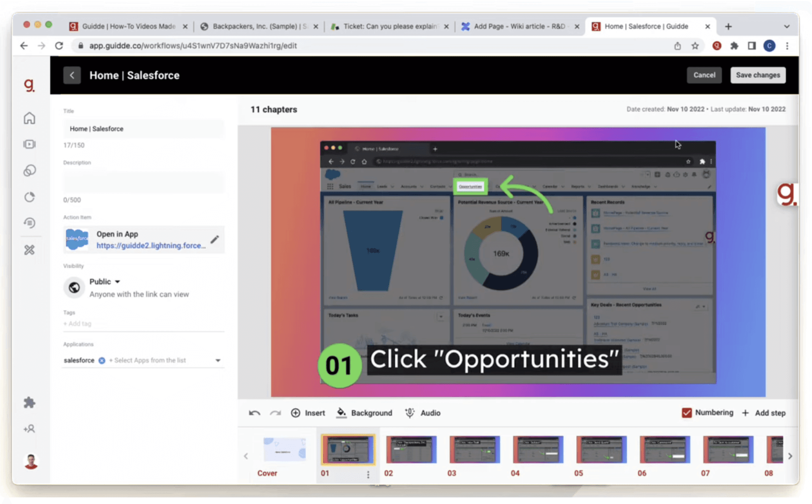
Task: Click Add step
Action: [764, 413]
